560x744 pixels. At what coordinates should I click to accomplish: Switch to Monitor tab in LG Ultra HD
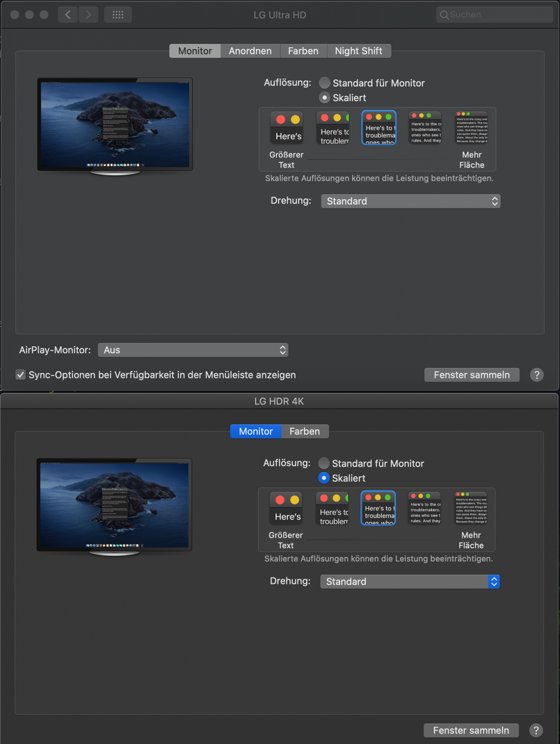[x=195, y=51]
